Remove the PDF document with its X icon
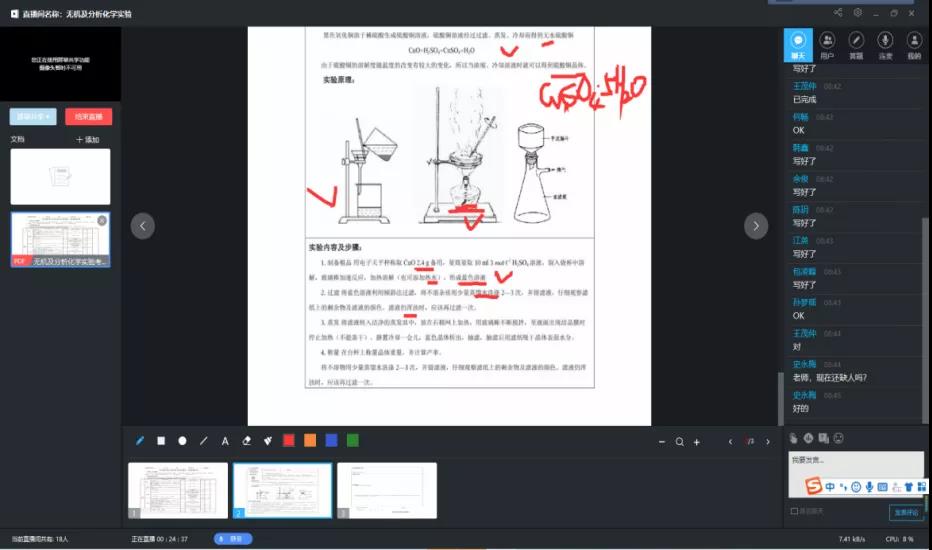The height and width of the screenshot is (550, 932). tap(102, 221)
